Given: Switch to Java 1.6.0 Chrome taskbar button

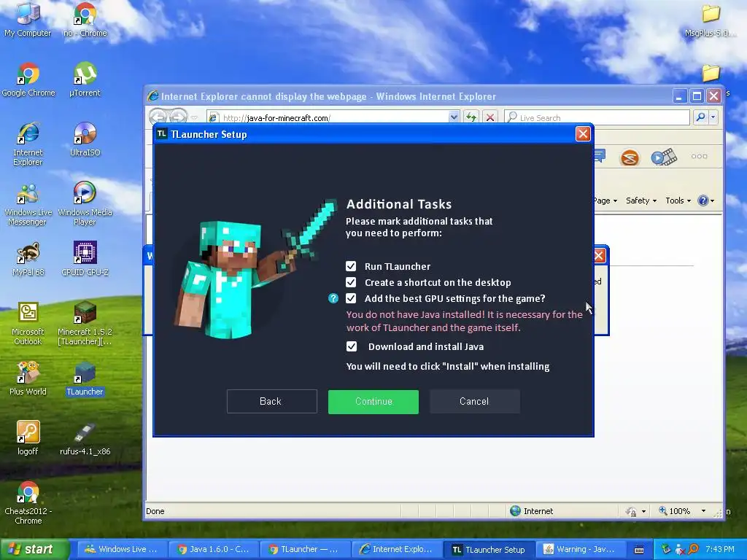Looking at the screenshot, I should click(x=213, y=549).
